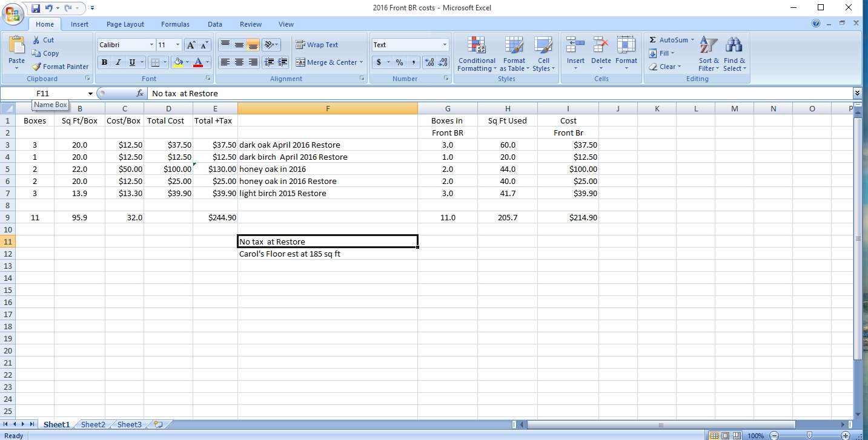The width and height of the screenshot is (868, 440).
Task: Click the Insert Function fx button
Action: pos(140,93)
